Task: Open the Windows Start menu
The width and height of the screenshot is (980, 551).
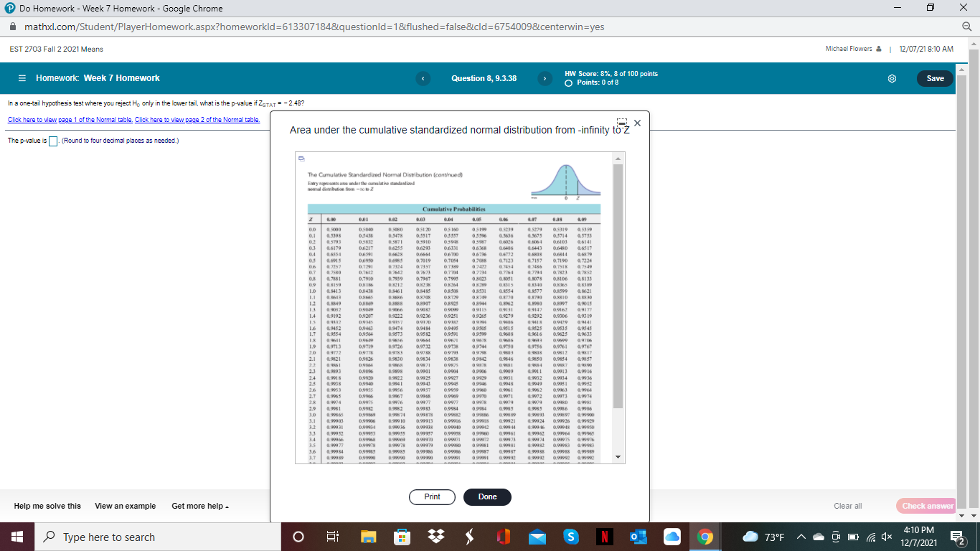Action: pos(17,537)
